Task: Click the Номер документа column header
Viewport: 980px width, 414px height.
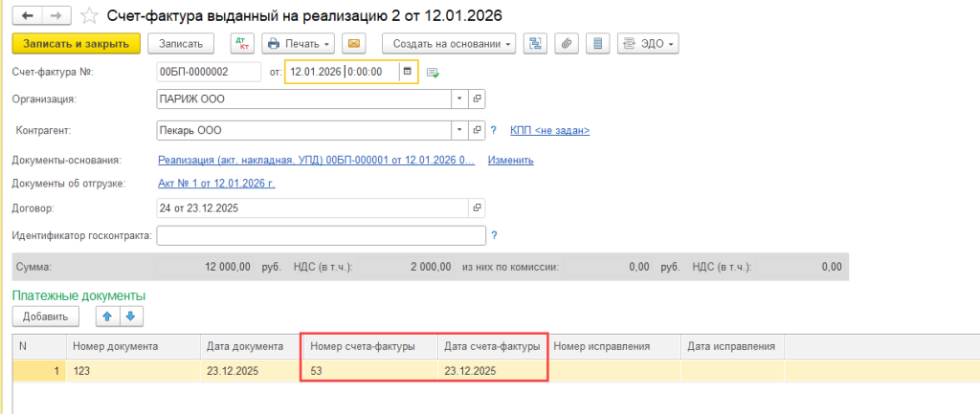Action: coord(133,346)
